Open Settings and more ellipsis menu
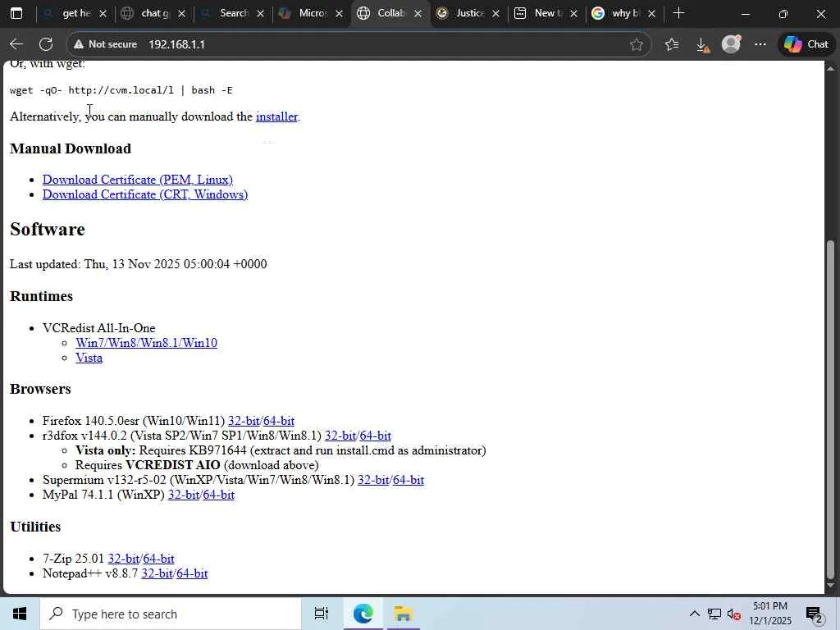840x630 pixels. pos(760,44)
